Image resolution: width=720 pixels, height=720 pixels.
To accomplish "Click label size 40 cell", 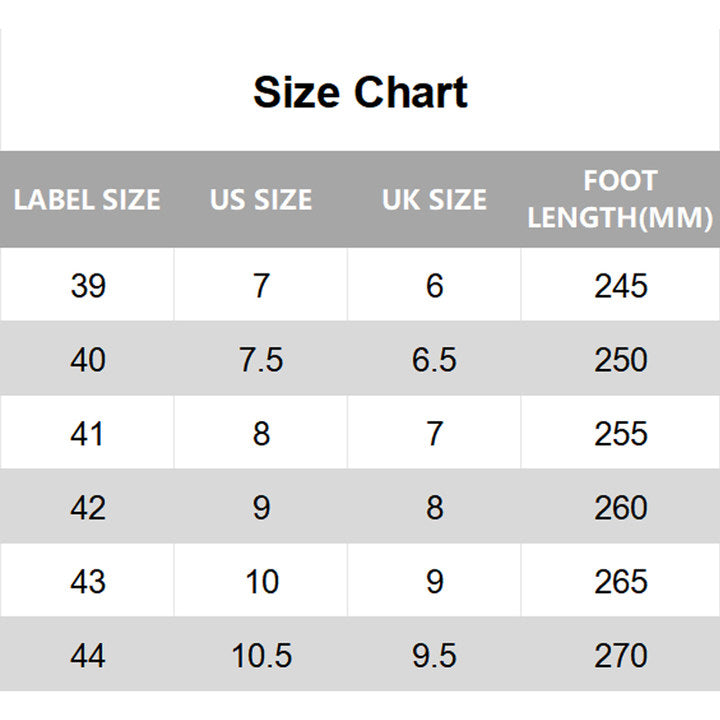I will point(88,360).
